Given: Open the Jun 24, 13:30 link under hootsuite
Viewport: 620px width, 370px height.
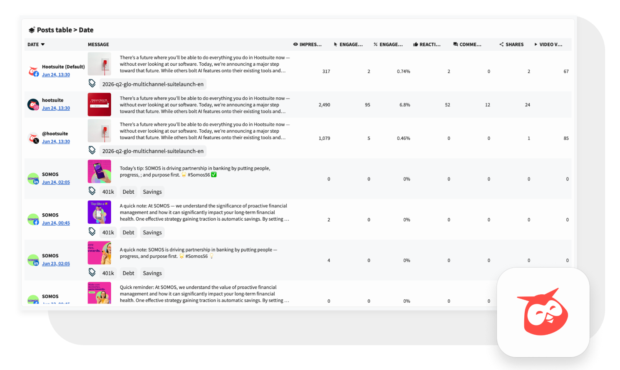Looking at the screenshot, I should 56,108.
